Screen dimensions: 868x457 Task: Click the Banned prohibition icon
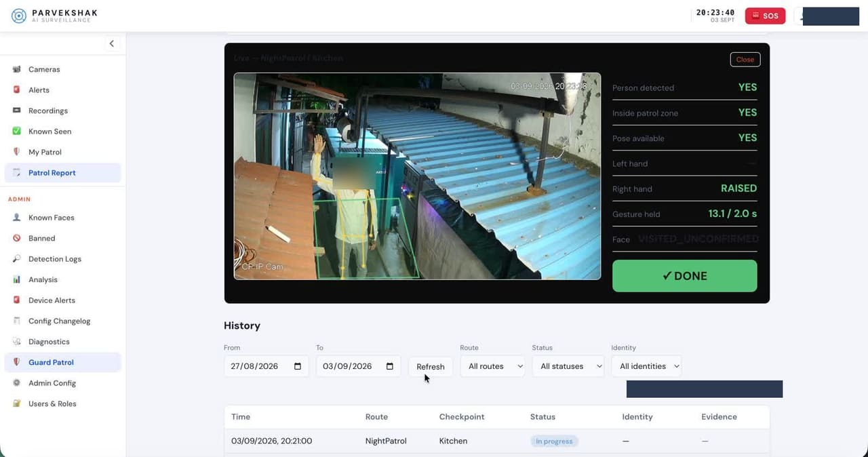click(x=16, y=238)
